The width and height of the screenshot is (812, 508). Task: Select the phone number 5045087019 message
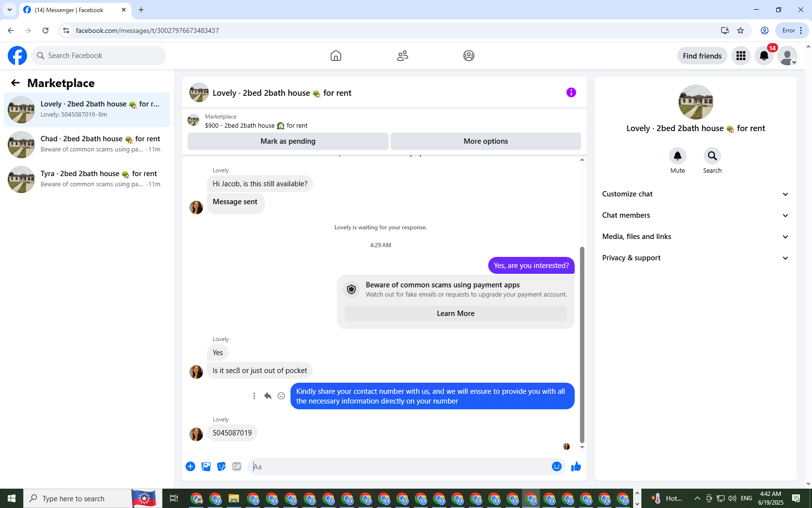point(232,433)
